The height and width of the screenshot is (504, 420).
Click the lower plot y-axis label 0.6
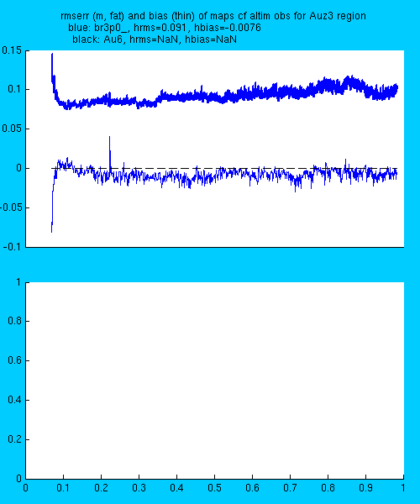(x=15, y=360)
